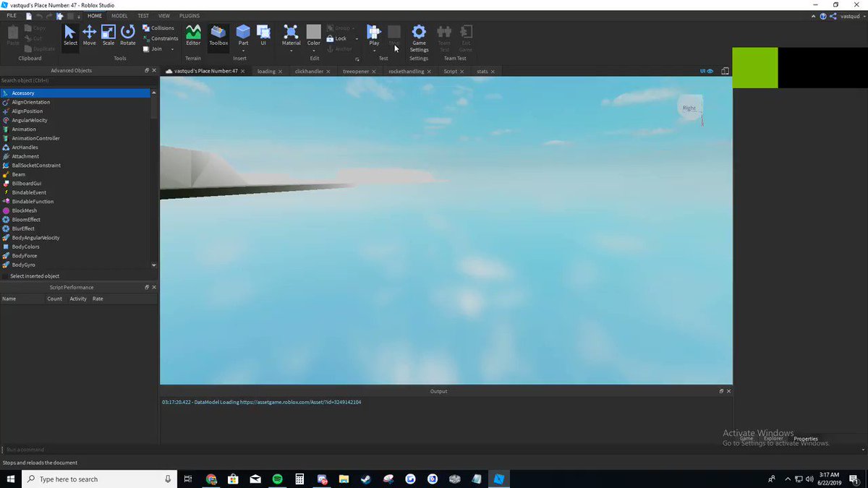The height and width of the screenshot is (488, 868).
Task: Click the Lock tool icon
Action: click(x=331, y=38)
